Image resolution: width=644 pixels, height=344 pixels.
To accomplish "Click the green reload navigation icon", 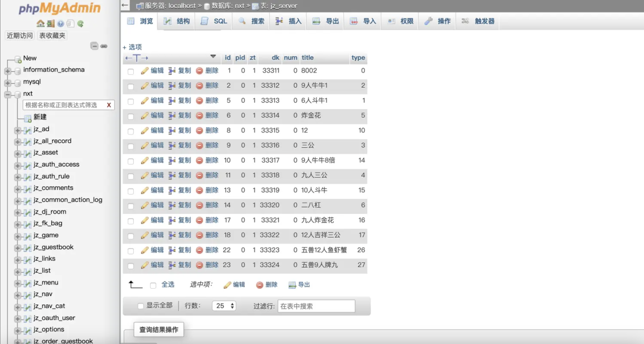I will click(80, 23).
